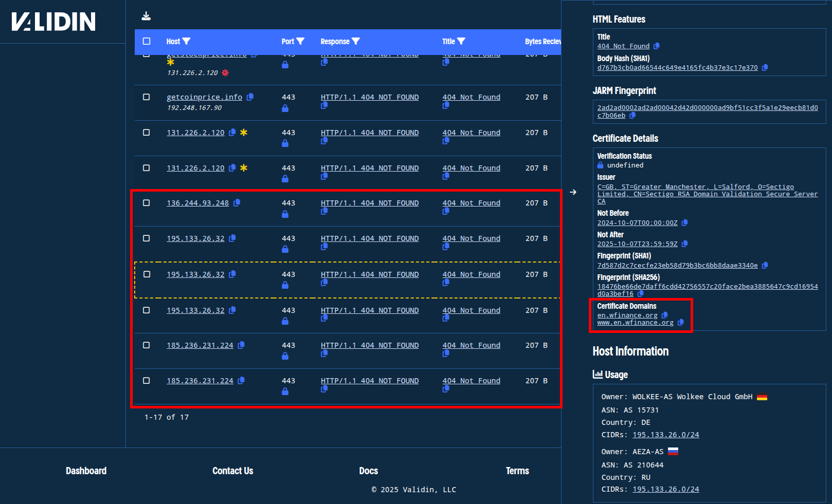Copy the 136.244.93.248 host address

point(237,203)
